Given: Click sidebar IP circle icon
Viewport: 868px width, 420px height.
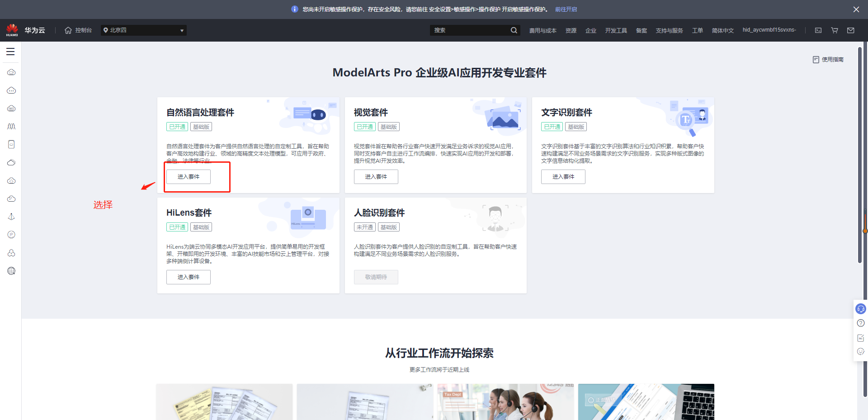Looking at the screenshot, I should (11, 235).
